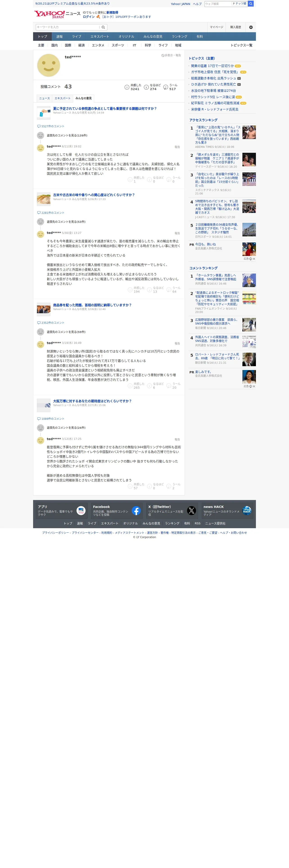This screenshot has width=289, height=868.
Task: Close the 今日も、熱いね ad with X
Action: point(254,259)
